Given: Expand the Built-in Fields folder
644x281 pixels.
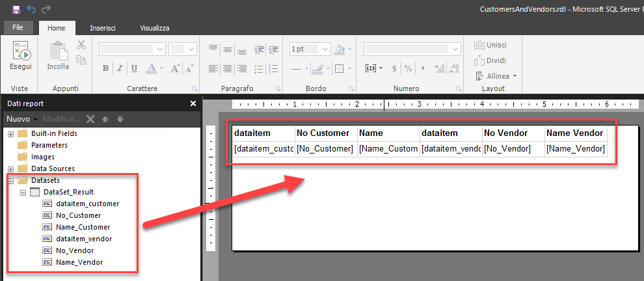Looking at the screenshot, I should click(10, 134).
